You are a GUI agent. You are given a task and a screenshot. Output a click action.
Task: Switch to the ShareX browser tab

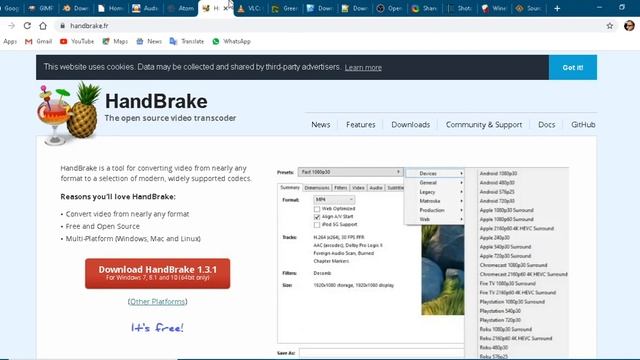point(425,8)
